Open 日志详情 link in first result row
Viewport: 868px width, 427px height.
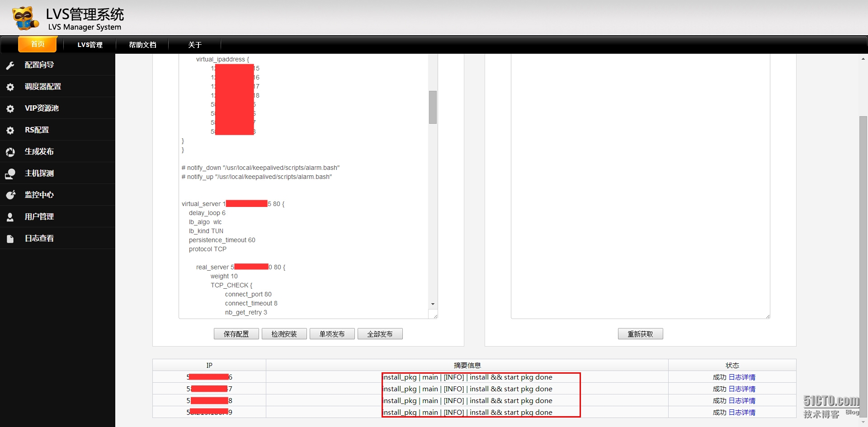(x=742, y=377)
